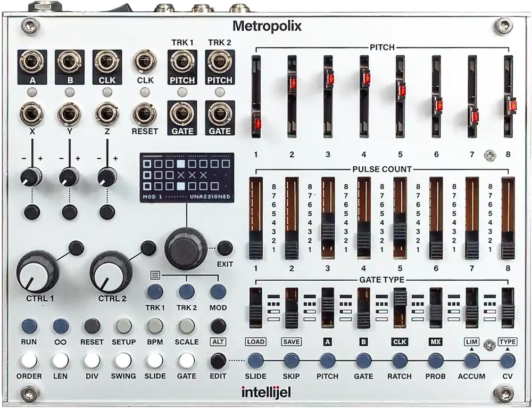The image size is (532, 408).
Task: Click the RESET input jack
Action: (145, 114)
